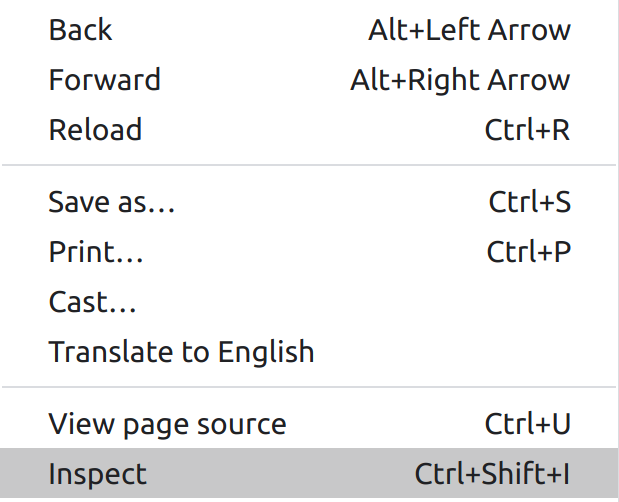Select Forward in the context menu
Viewport: 619px width, 502px height.
[x=104, y=80]
